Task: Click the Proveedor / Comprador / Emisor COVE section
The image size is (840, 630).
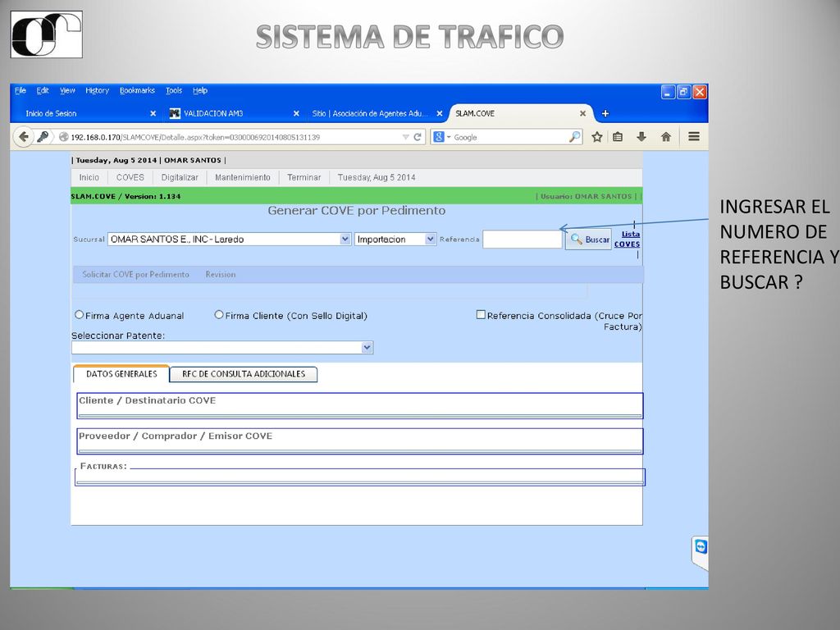Action: [360, 441]
